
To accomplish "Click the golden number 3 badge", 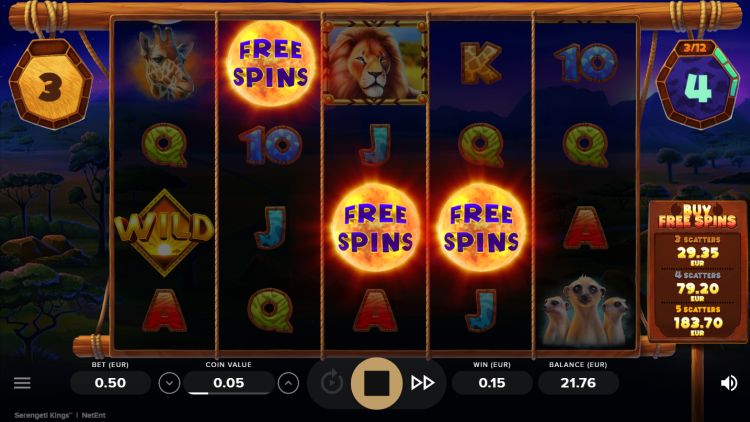I will click(x=51, y=85).
